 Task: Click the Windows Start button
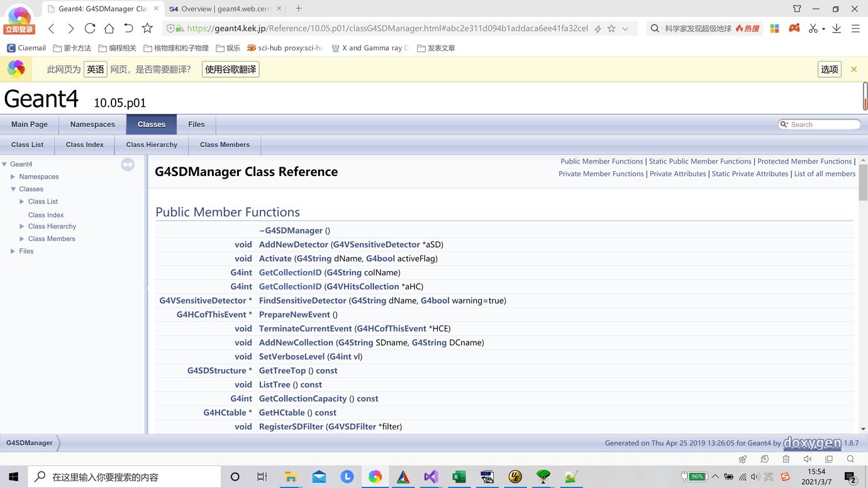(13, 477)
